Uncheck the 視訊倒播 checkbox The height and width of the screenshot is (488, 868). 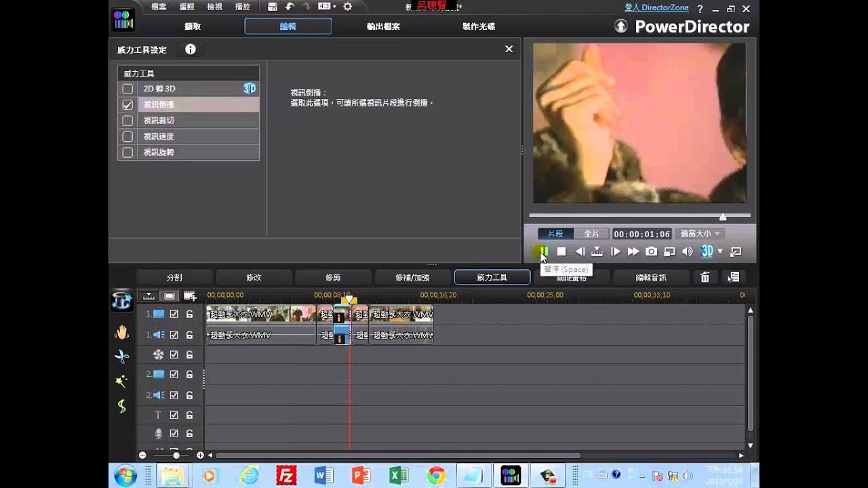tap(127, 105)
